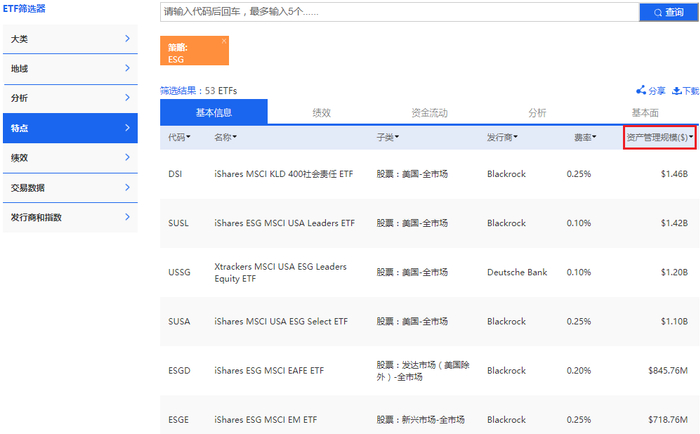Select the DSI ticker cell
Image resolution: width=700 pixels, height=434 pixels.
click(x=175, y=174)
